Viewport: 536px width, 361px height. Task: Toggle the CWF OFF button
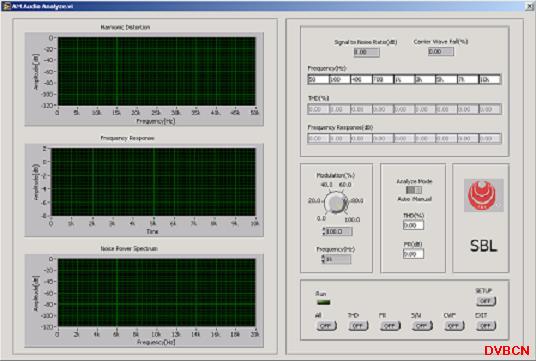pyautogui.click(x=454, y=325)
